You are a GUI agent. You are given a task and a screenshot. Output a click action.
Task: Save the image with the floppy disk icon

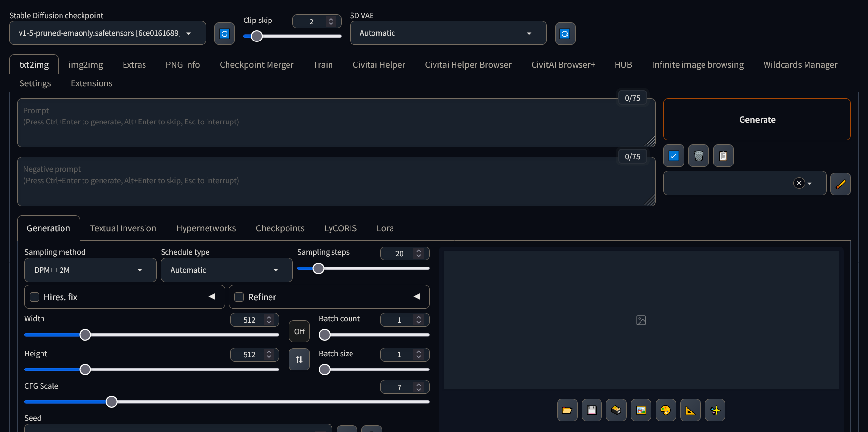pyautogui.click(x=592, y=410)
